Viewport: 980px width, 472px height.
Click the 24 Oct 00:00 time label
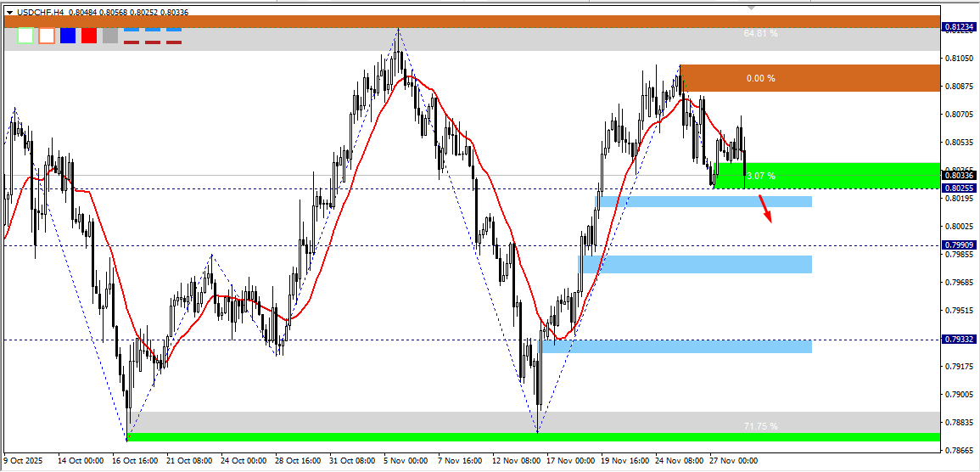[x=243, y=461]
